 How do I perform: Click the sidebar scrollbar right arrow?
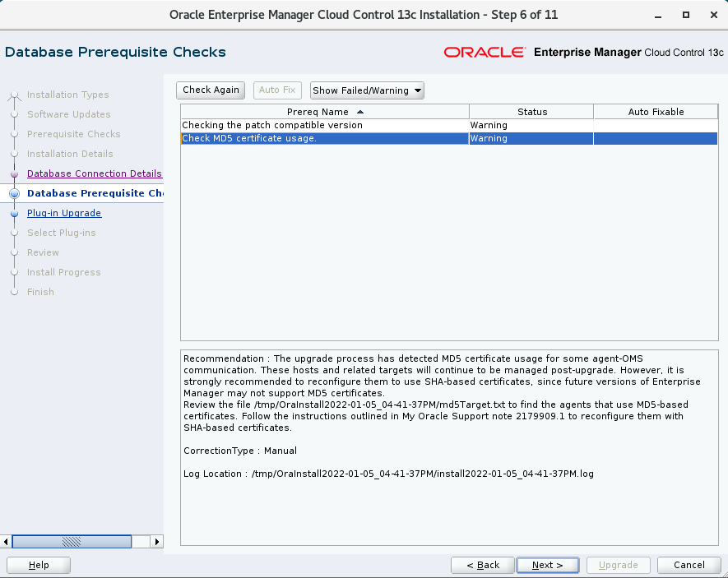click(157, 541)
